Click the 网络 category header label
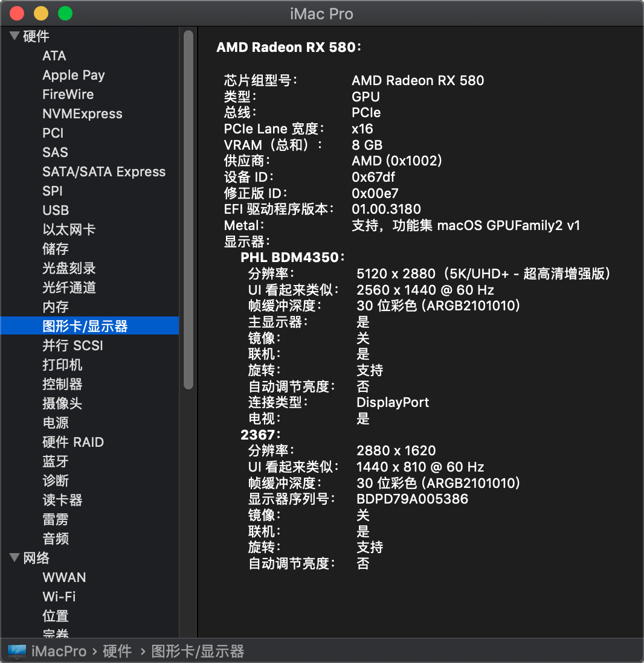Image resolution: width=644 pixels, height=663 pixels. [x=36, y=558]
